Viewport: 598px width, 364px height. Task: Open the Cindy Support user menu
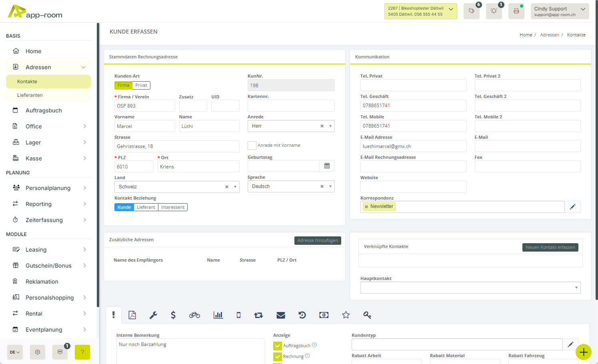(559, 11)
